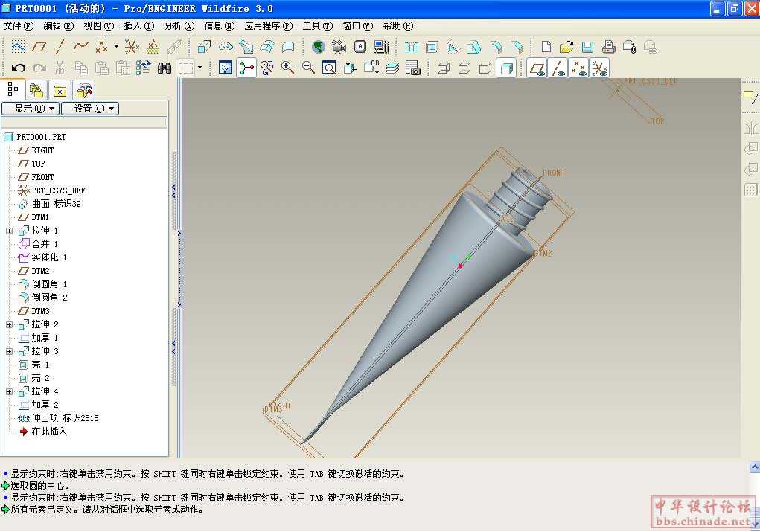
Task: Open the Find binoculars tool
Action: tap(165, 68)
